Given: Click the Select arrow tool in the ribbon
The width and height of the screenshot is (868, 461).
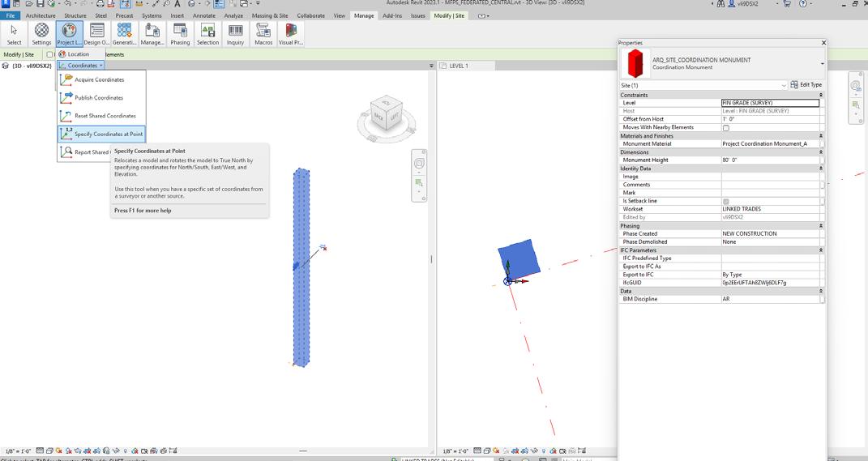Looking at the screenshot, I should pyautogui.click(x=14, y=34).
